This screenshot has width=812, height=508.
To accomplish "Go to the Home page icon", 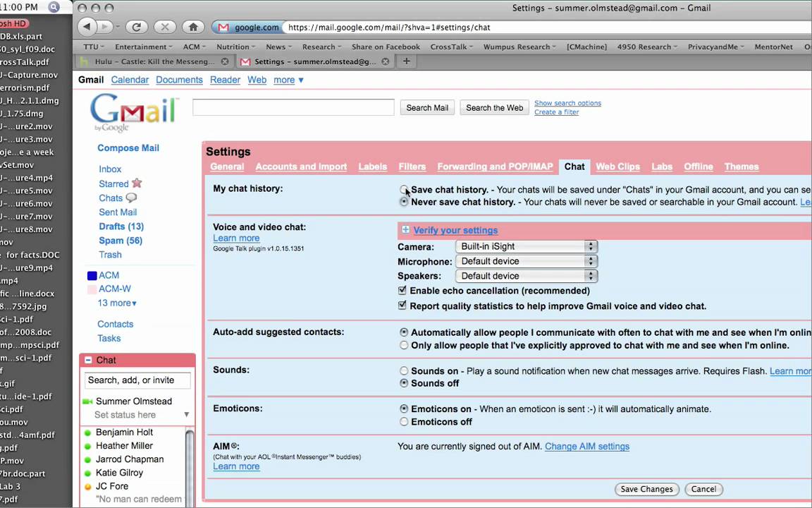I will point(193,27).
